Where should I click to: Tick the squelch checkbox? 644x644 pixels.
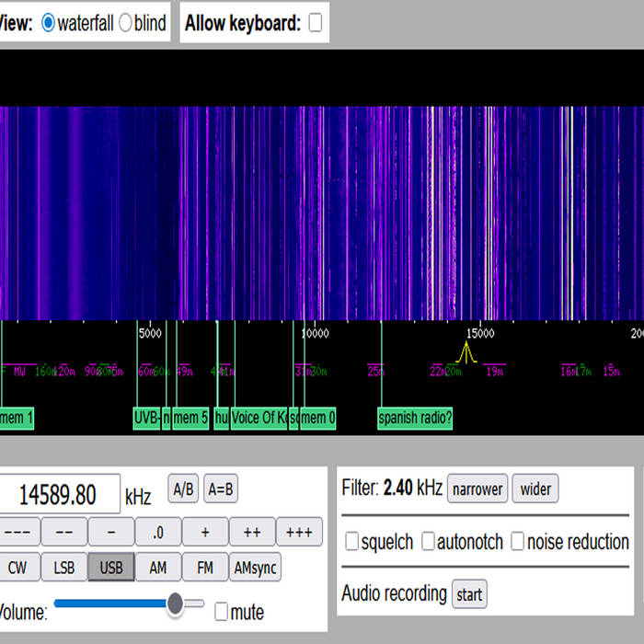[x=351, y=541]
